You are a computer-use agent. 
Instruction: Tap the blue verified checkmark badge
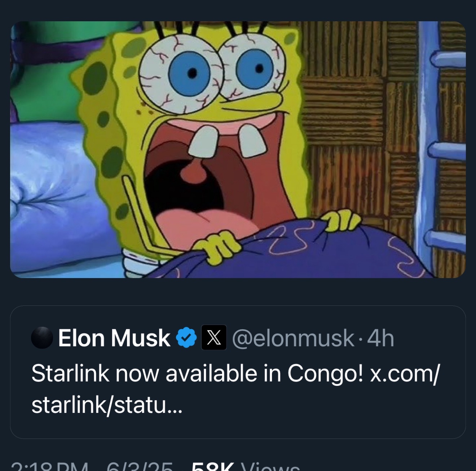click(186, 338)
